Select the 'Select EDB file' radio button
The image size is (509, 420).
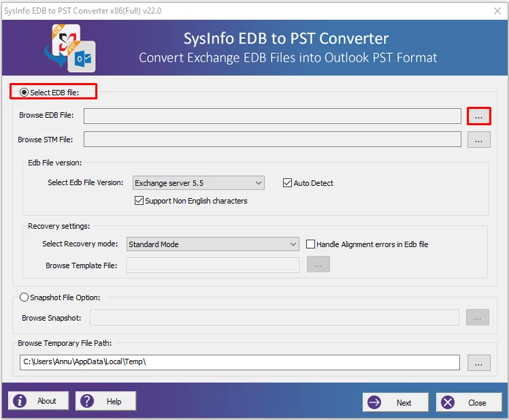point(24,93)
